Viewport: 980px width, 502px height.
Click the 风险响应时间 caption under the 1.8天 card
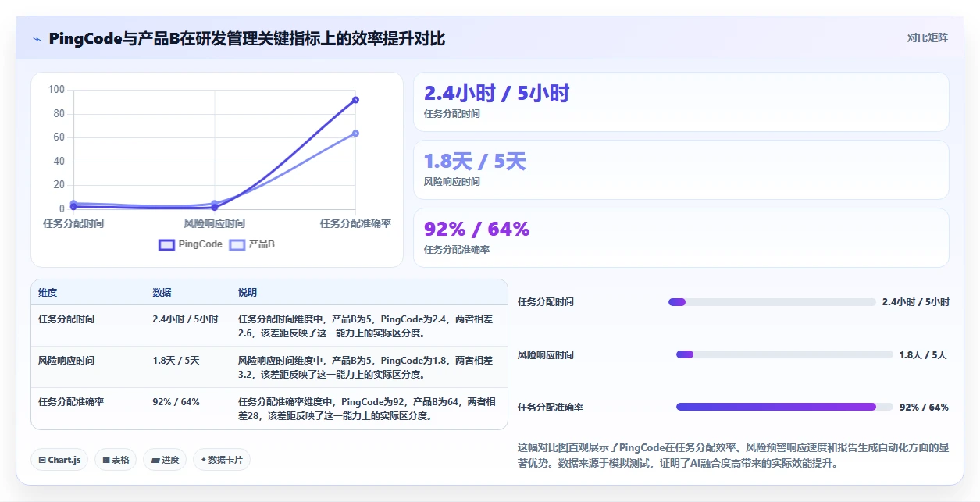451,182
